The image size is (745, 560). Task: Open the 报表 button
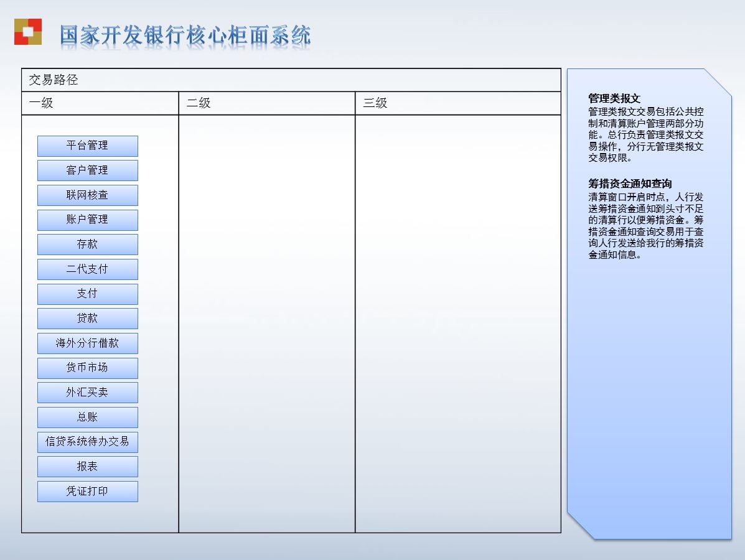pyautogui.click(x=87, y=467)
